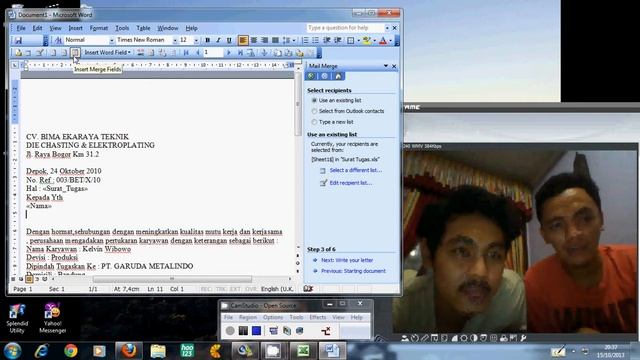Image resolution: width=640 pixels, height=360 pixels.
Task: Toggle Italic formatting
Action: click(218, 40)
